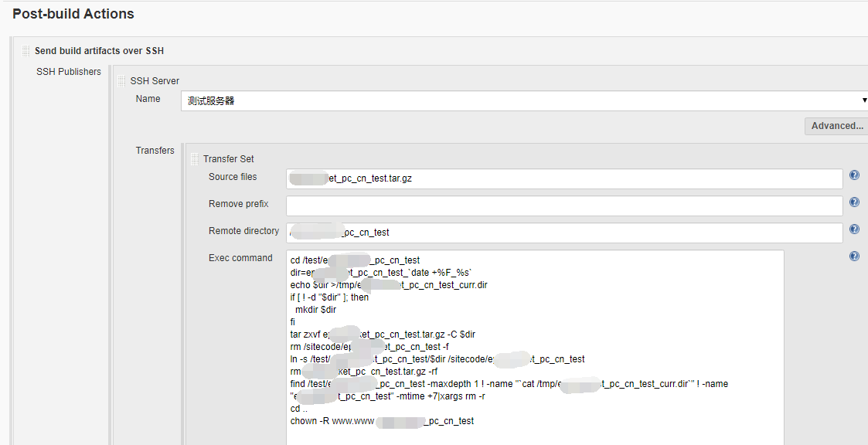The height and width of the screenshot is (445, 868).
Task: Open help for Remote directory field
Action: (x=854, y=229)
